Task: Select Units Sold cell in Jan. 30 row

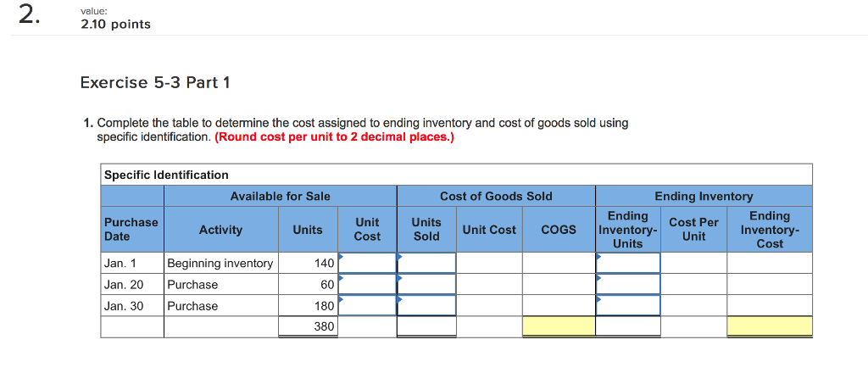Action: (x=426, y=306)
